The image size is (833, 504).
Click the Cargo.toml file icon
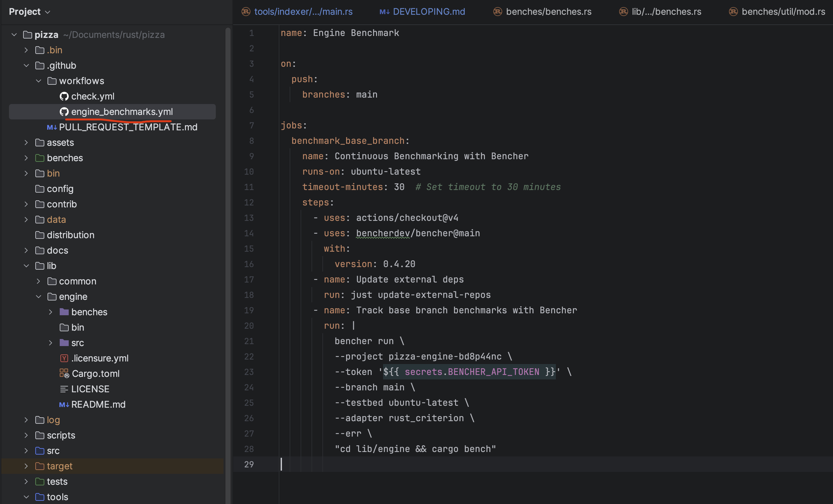pos(64,374)
